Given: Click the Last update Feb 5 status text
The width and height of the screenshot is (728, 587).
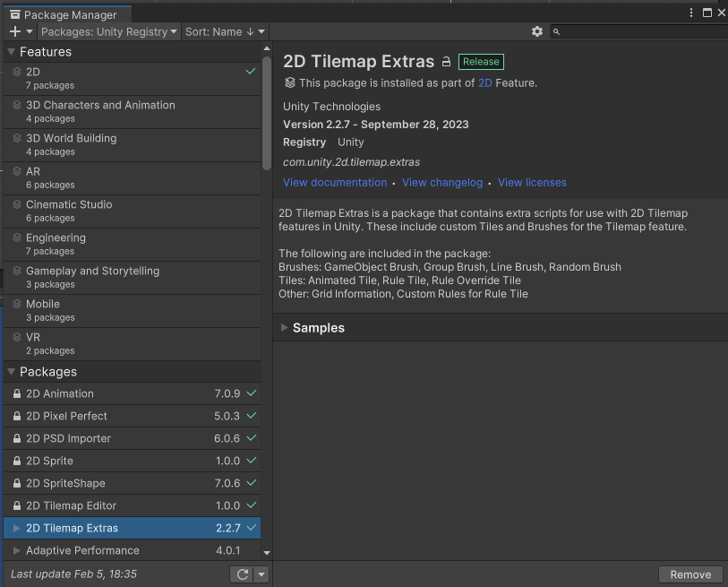Looking at the screenshot, I should (x=73, y=574).
